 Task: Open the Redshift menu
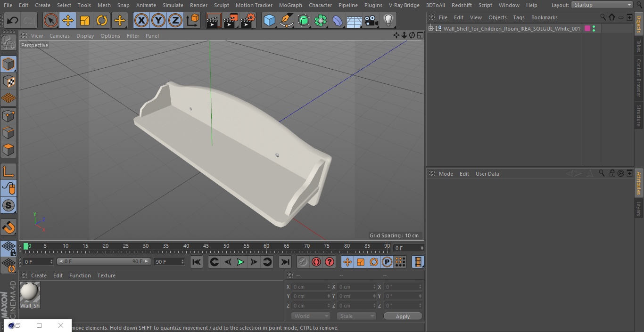[x=462, y=5]
